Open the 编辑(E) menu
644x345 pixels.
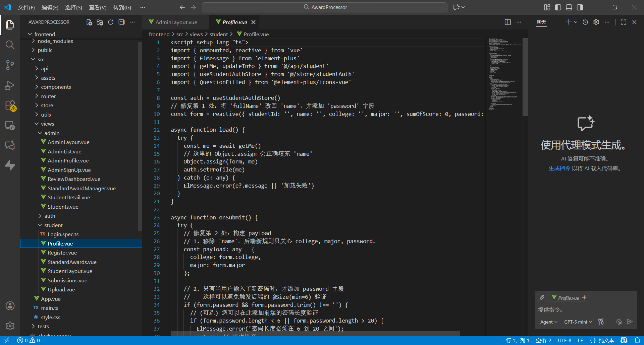pyautogui.click(x=50, y=7)
